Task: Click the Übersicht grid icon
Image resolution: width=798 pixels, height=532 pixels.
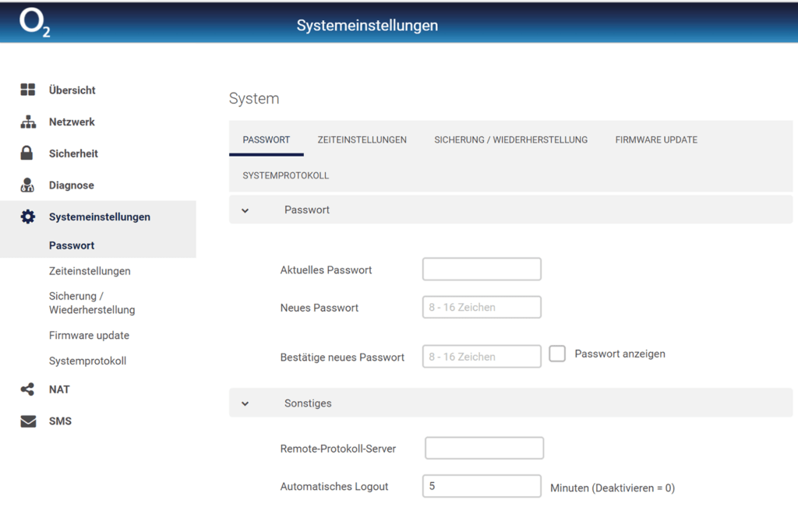Action: pos(28,90)
